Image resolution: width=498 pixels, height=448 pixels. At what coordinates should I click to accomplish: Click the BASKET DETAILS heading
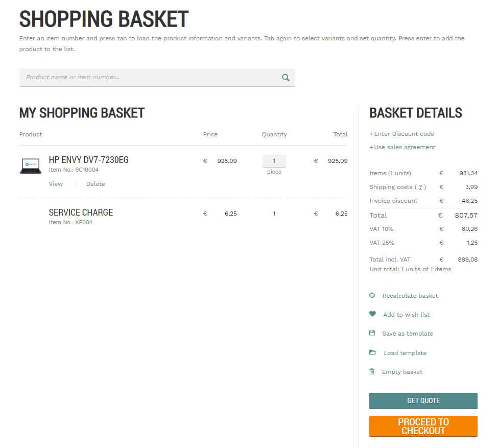click(416, 113)
